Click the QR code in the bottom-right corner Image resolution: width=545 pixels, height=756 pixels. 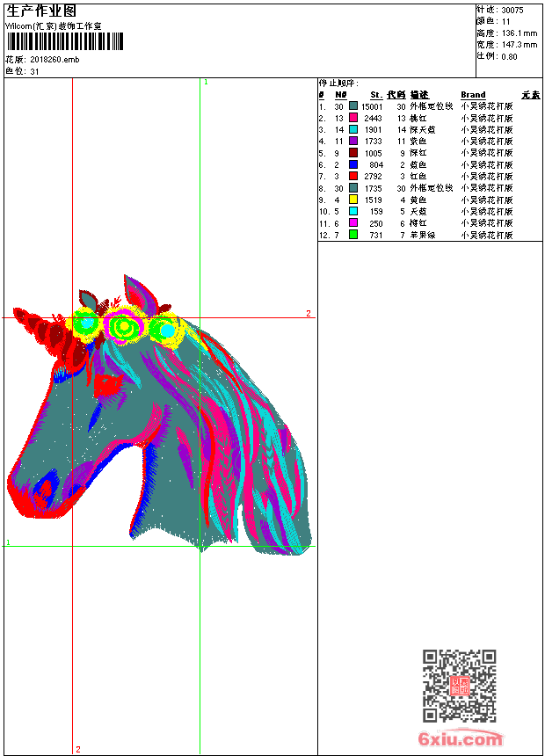[x=459, y=686]
